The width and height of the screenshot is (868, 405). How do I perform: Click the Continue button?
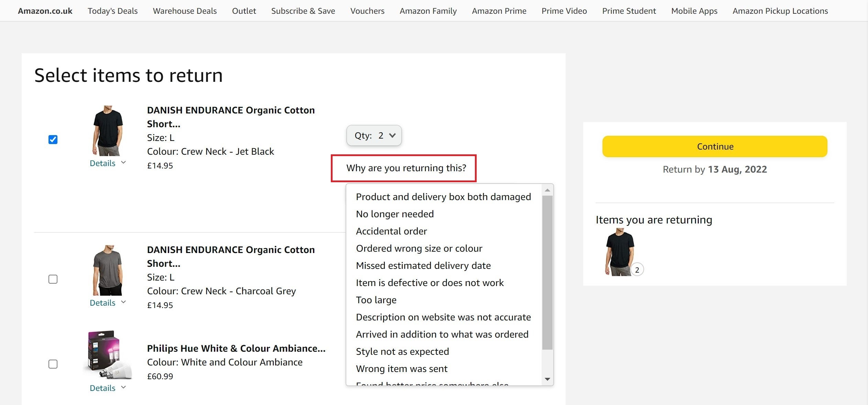click(715, 146)
